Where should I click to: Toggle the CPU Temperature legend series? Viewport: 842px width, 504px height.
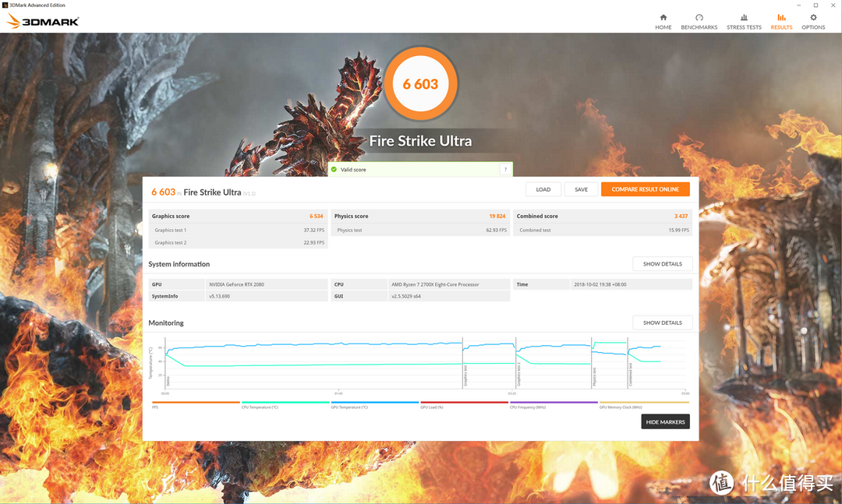click(285, 405)
